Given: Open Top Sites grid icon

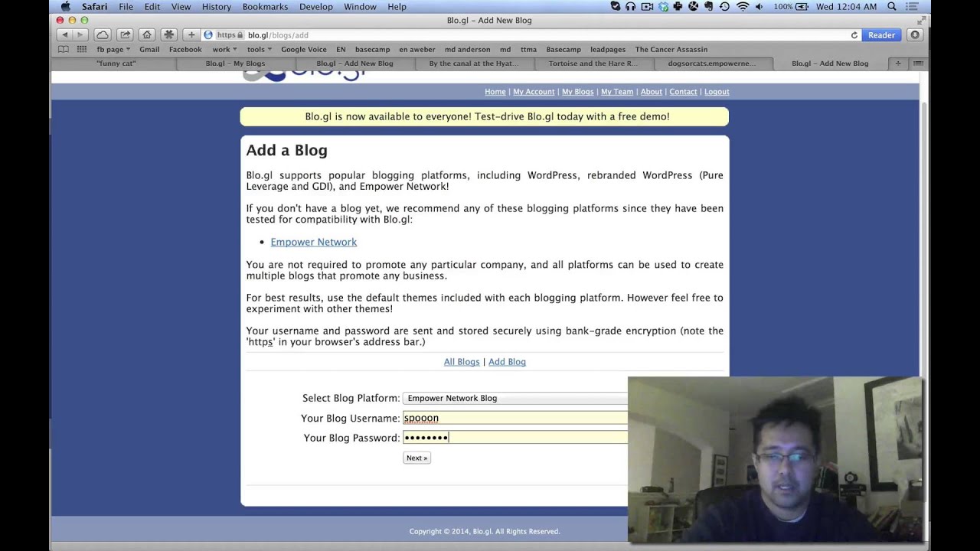Looking at the screenshot, I should [x=81, y=49].
